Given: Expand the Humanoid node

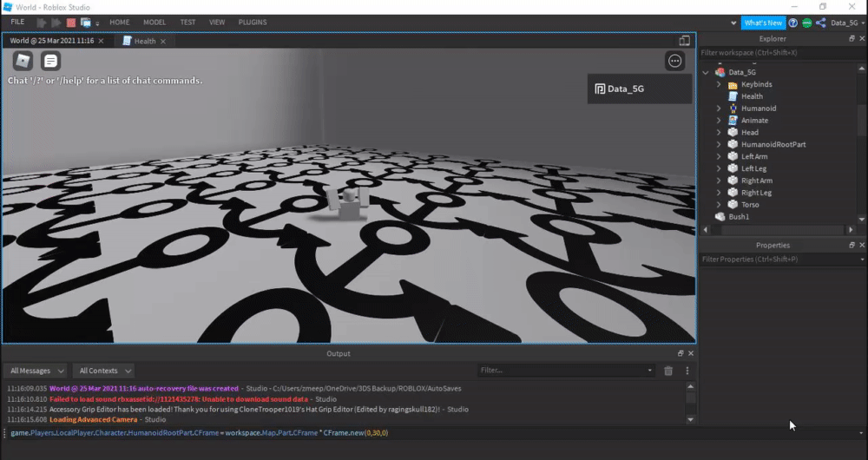Looking at the screenshot, I should click(x=719, y=108).
